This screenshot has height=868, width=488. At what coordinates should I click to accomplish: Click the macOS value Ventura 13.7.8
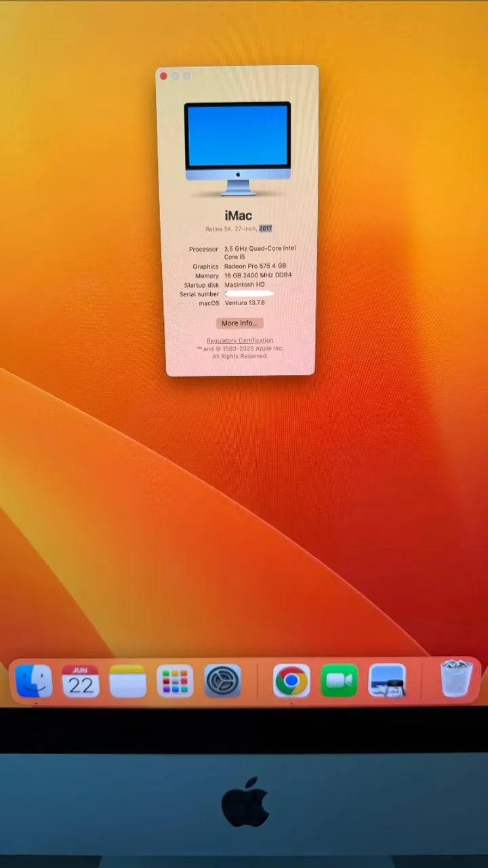[245, 302]
